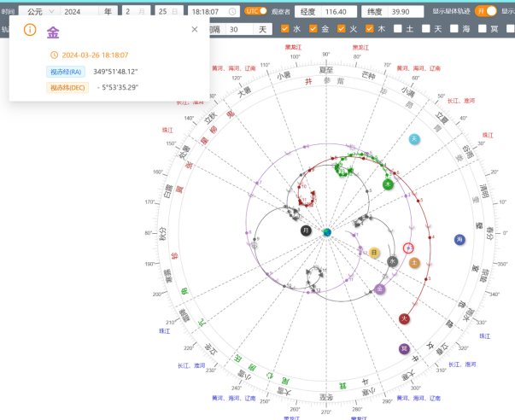Screen dimensions: 515x420
Task: Open the 天 interval unit dropdown
Action: 265,29
